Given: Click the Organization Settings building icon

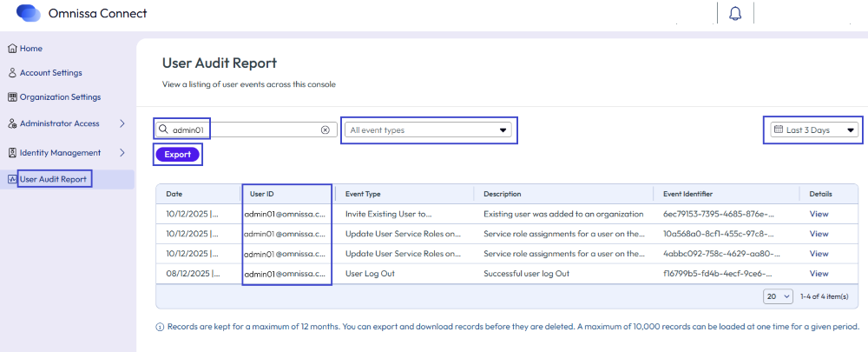Looking at the screenshot, I should point(13,97).
